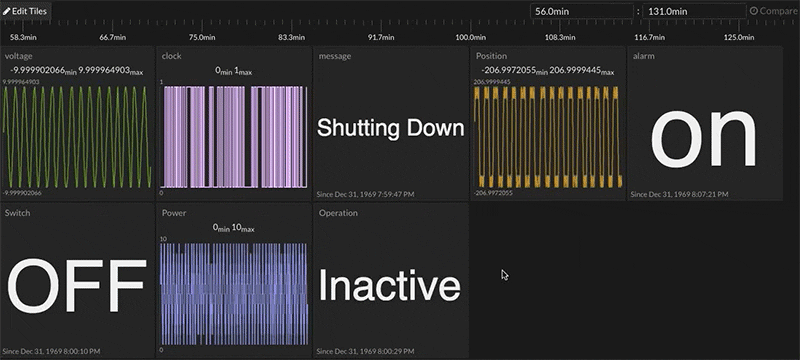Click the clock 0min 1max summary
The image size is (800, 360).
pyautogui.click(x=234, y=71)
